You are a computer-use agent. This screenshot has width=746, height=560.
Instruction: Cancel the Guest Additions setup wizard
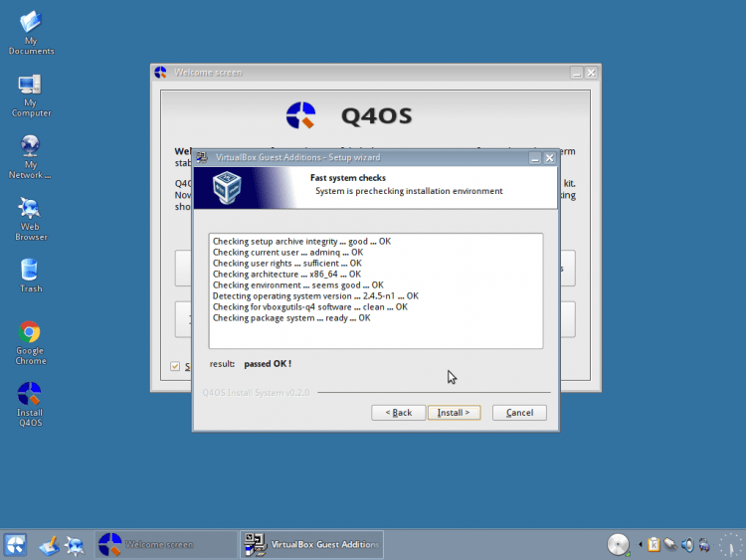519,413
